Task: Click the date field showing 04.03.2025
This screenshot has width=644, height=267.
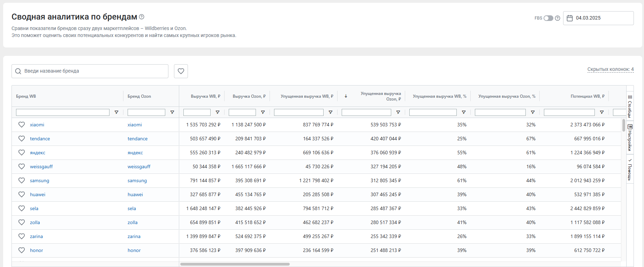Action: point(598,18)
